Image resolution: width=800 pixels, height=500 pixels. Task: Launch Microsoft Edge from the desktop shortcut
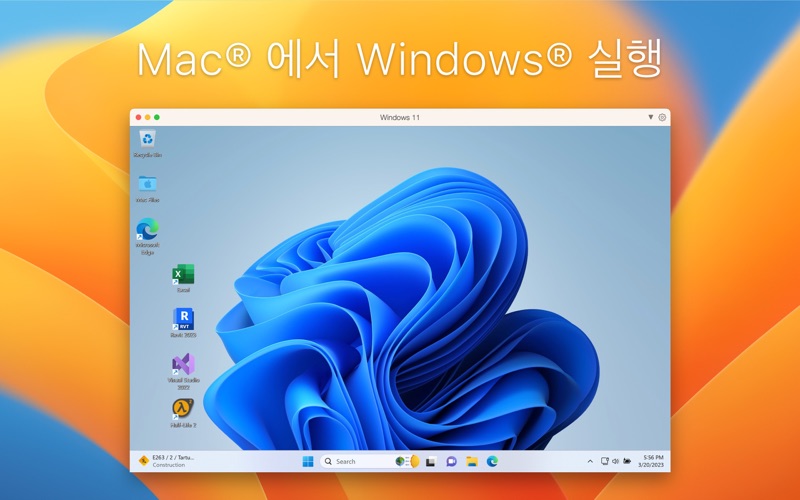(x=147, y=236)
